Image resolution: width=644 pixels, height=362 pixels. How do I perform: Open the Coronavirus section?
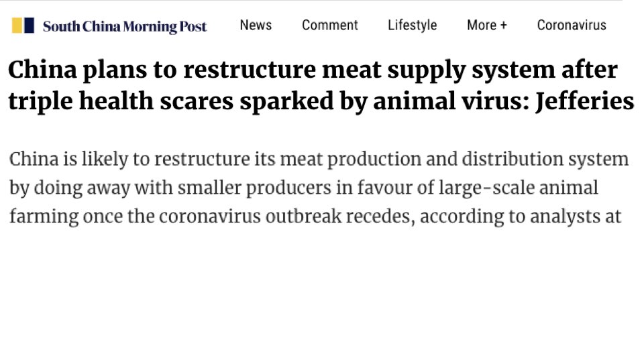(572, 25)
